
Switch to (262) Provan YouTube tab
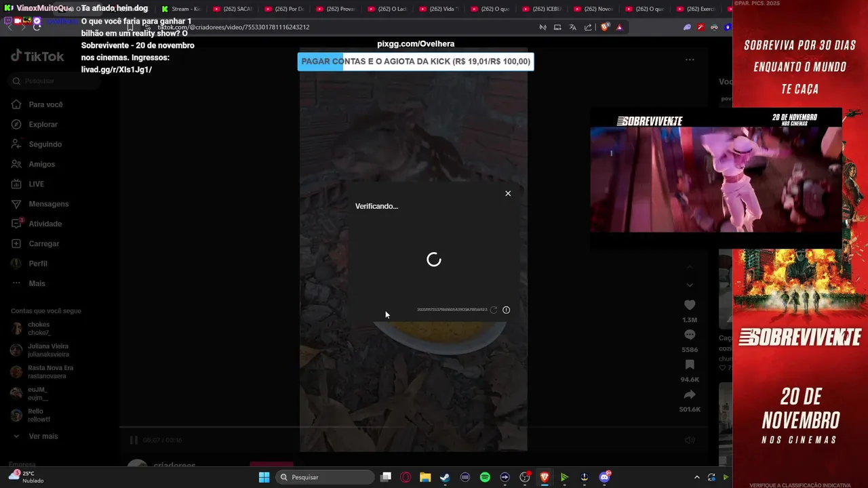tap(336, 9)
